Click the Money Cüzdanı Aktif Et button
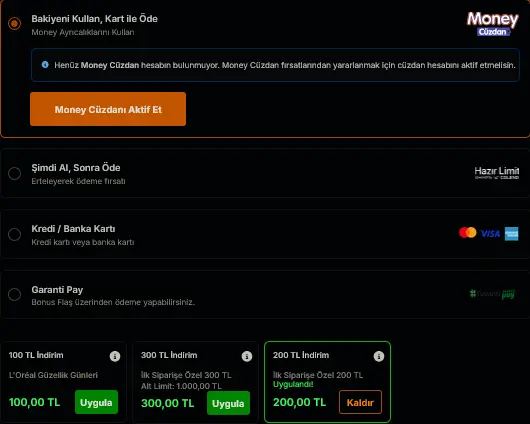This screenshot has height=424, width=530. tap(108, 109)
